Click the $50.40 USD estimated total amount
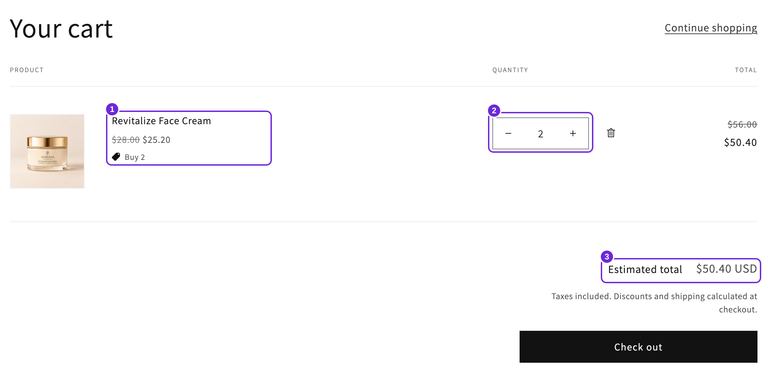The width and height of the screenshot is (768, 370). click(727, 269)
